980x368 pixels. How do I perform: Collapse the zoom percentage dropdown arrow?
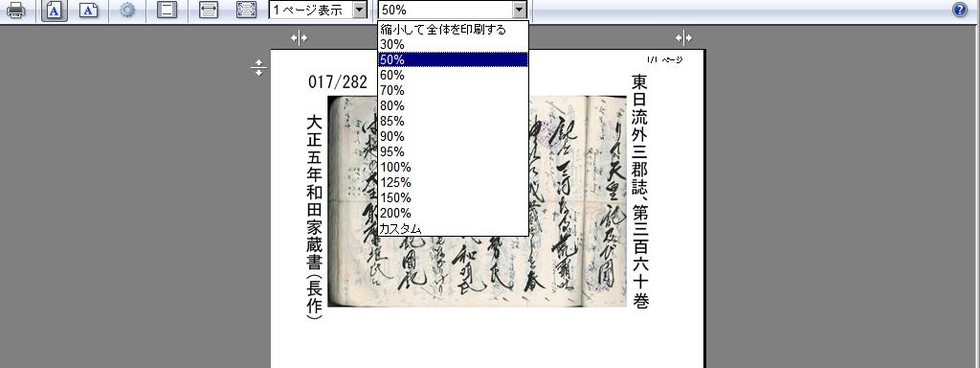[519, 10]
